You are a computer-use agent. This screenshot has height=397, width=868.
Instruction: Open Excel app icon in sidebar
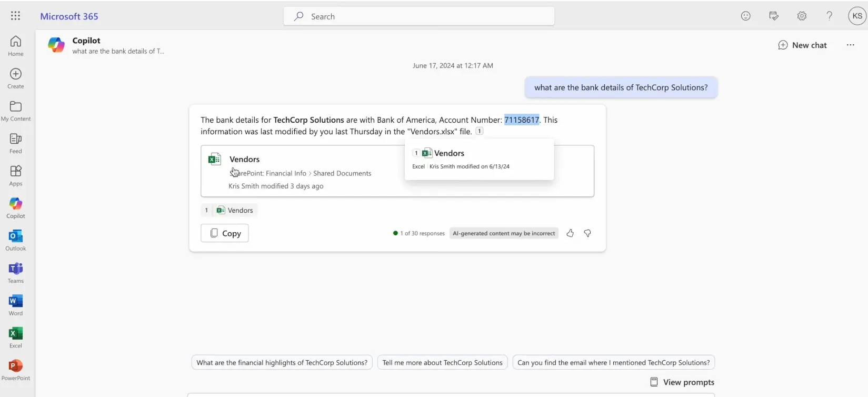[16, 338]
